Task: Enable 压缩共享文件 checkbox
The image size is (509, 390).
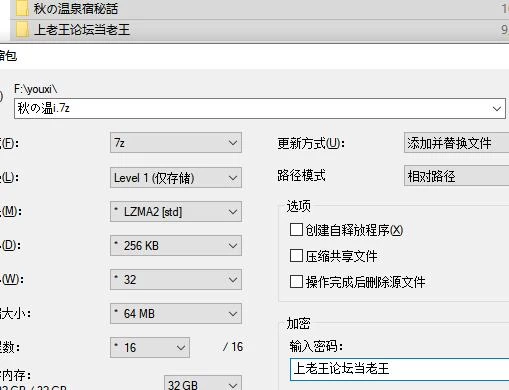Action: [x=296, y=256]
